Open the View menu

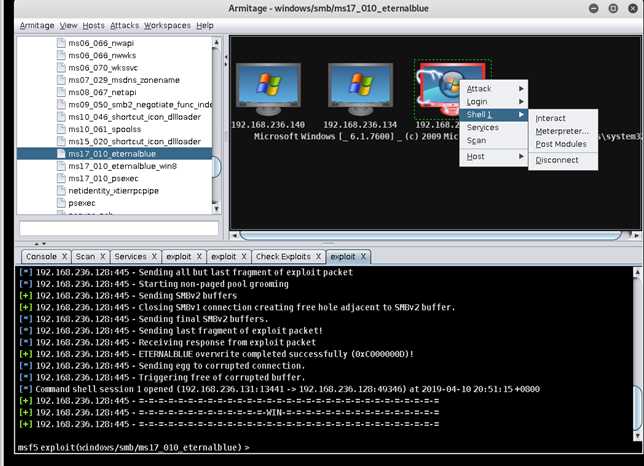68,25
